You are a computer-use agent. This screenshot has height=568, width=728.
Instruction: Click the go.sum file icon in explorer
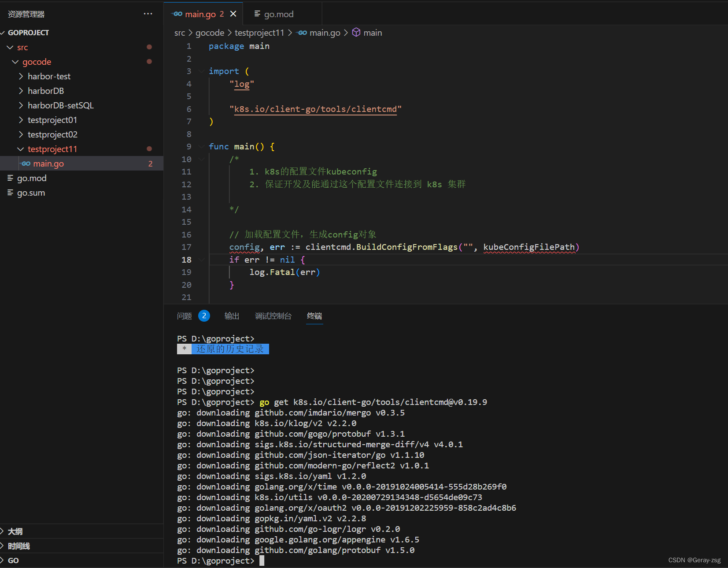coord(10,193)
